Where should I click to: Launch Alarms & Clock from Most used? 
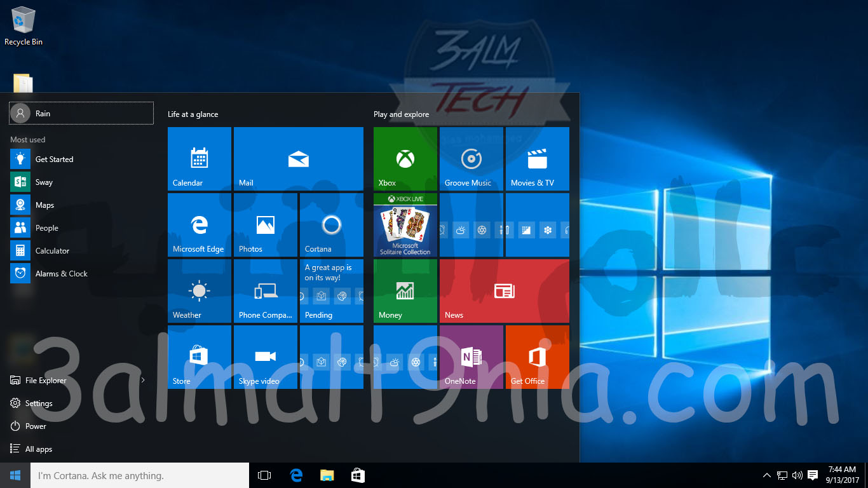pyautogui.click(x=81, y=273)
